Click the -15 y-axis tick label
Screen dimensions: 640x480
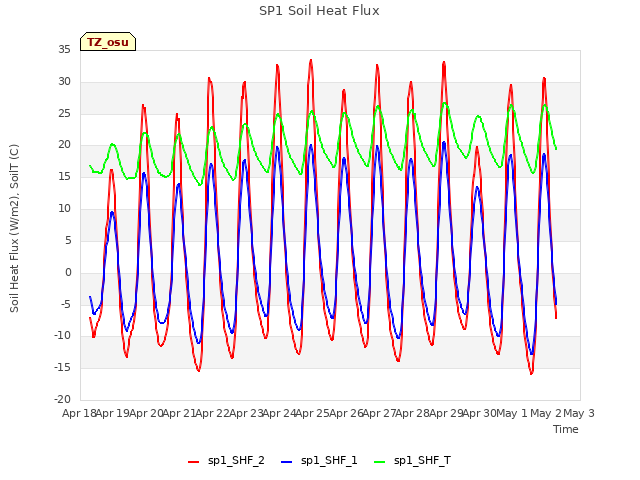pos(62,368)
